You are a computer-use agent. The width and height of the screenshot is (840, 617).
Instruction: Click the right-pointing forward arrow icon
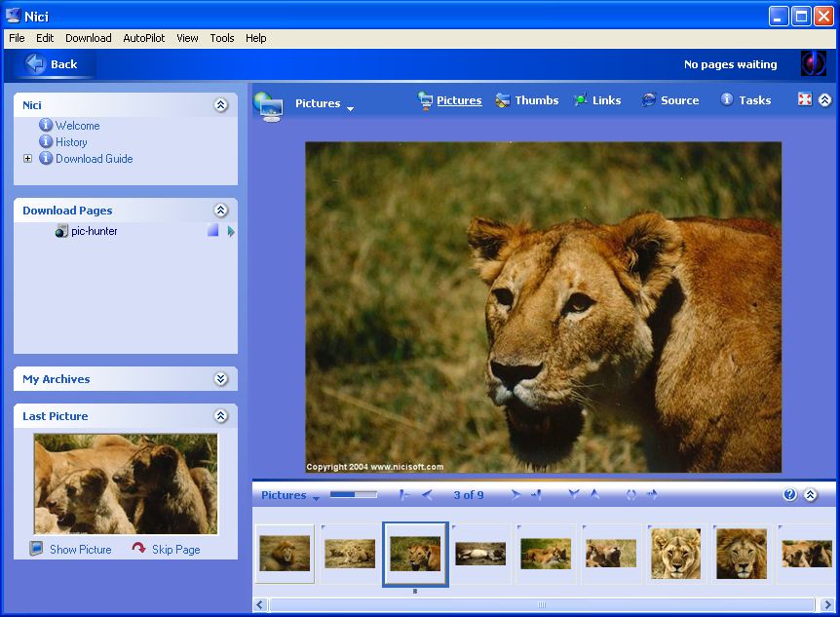pyautogui.click(x=652, y=494)
